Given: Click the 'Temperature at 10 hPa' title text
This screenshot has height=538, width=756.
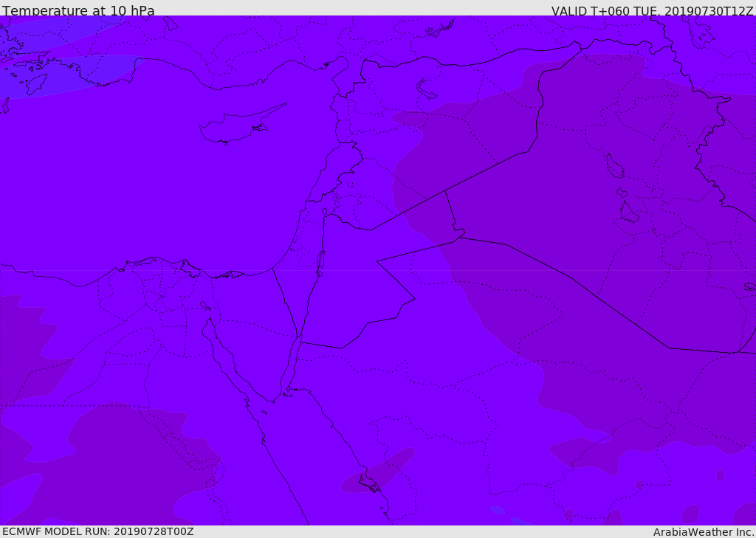Looking at the screenshot, I should 78,10.
